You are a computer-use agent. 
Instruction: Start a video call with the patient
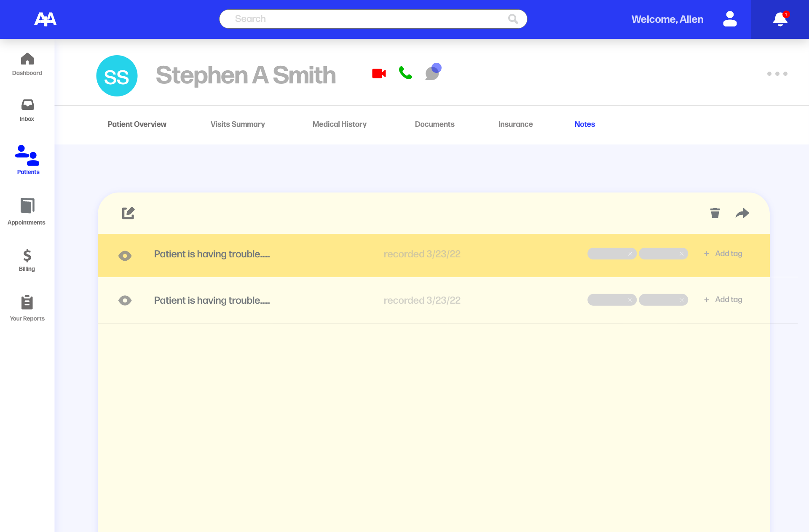(379, 74)
